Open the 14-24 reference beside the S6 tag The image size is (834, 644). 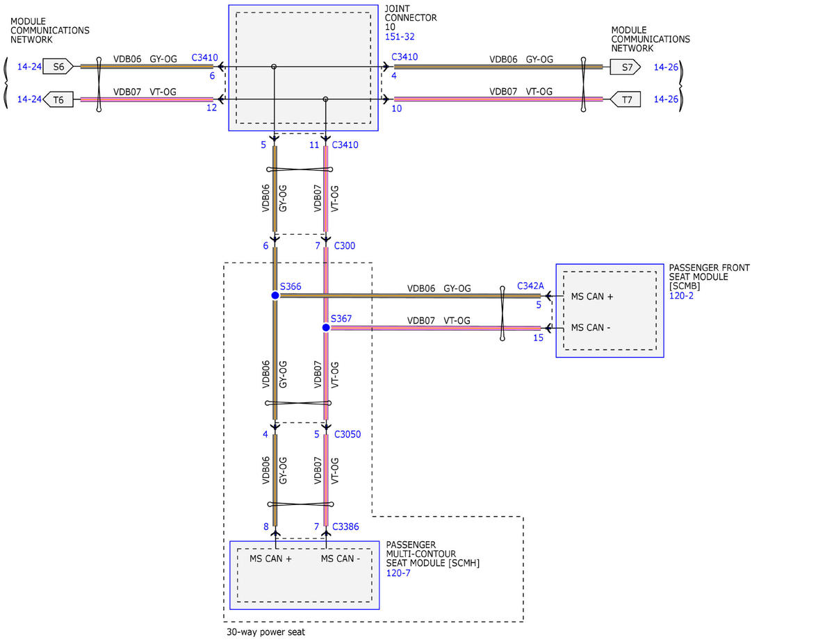pos(29,67)
